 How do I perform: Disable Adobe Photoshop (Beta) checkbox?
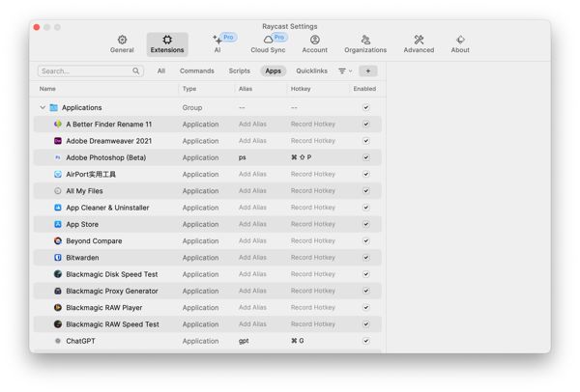[x=365, y=157]
